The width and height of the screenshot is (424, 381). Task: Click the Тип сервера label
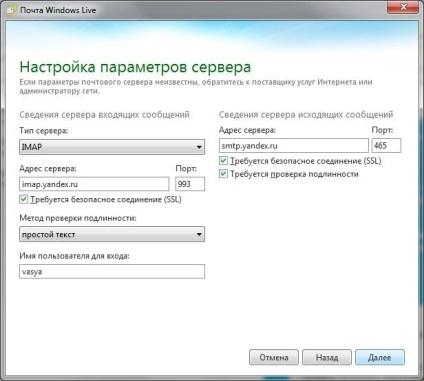tap(44, 131)
